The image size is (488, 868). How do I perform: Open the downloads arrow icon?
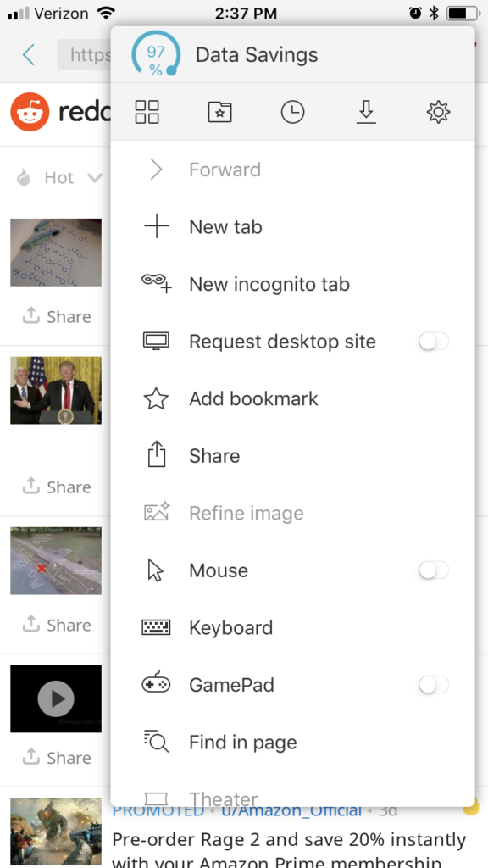366,113
